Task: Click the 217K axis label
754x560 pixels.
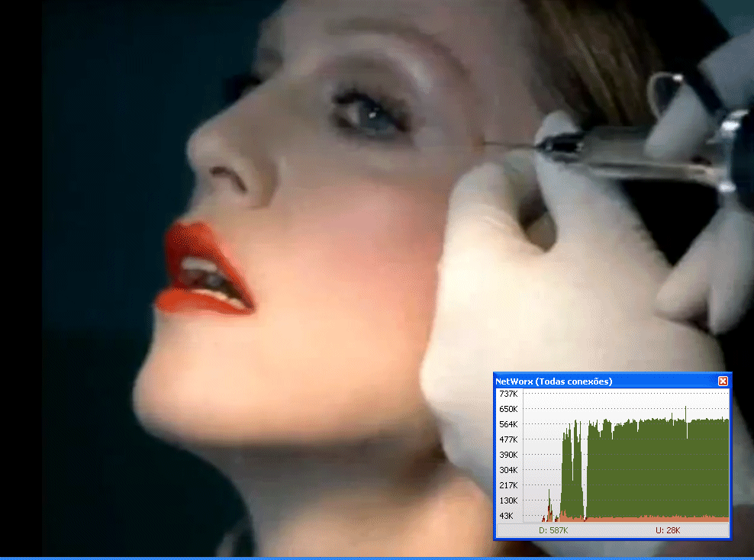Action: [x=508, y=485]
